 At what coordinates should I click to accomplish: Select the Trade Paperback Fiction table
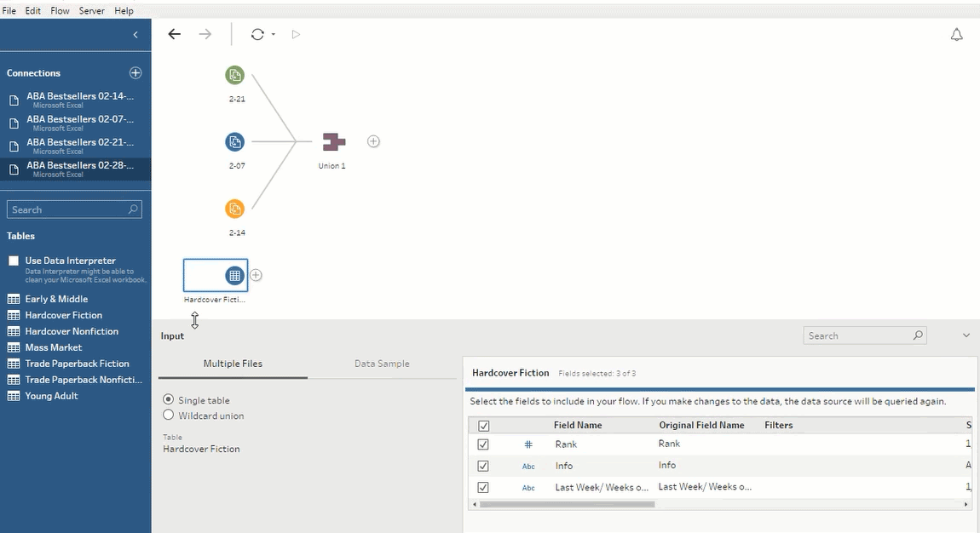click(x=77, y=364)
